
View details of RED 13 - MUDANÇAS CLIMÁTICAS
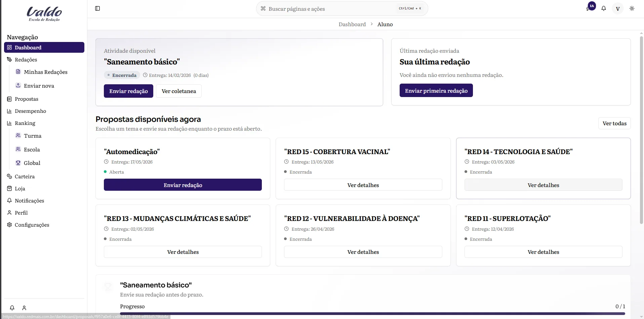click(183, 252)
